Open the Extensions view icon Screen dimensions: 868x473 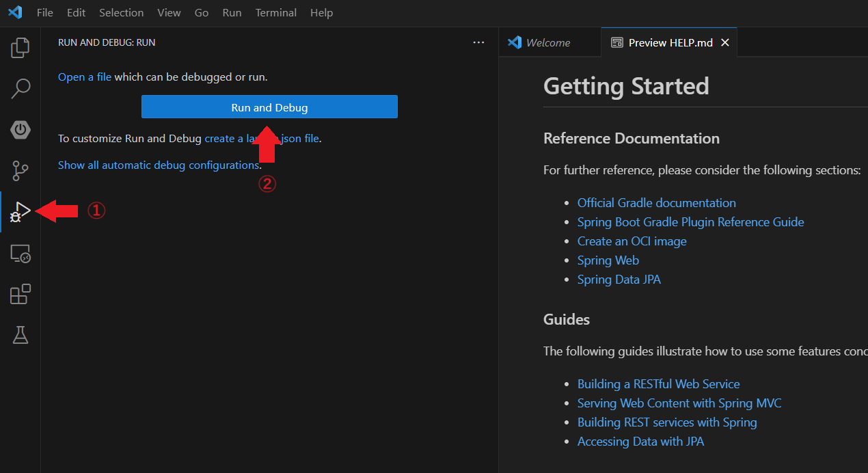pos(21,295)
